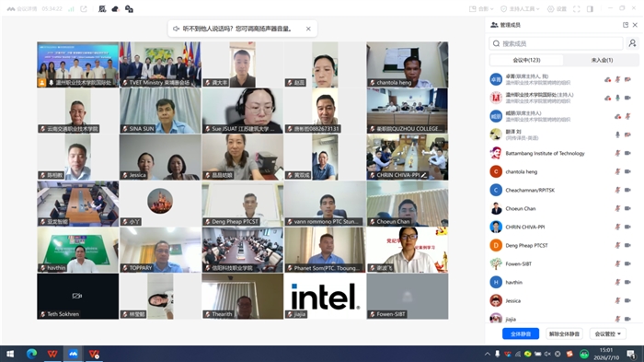Viewport: 644px width, 362px height.
Task: Toggle microphone for Battambang Institute of Technology
Action: pyautogui.click(x=617, y=153)
